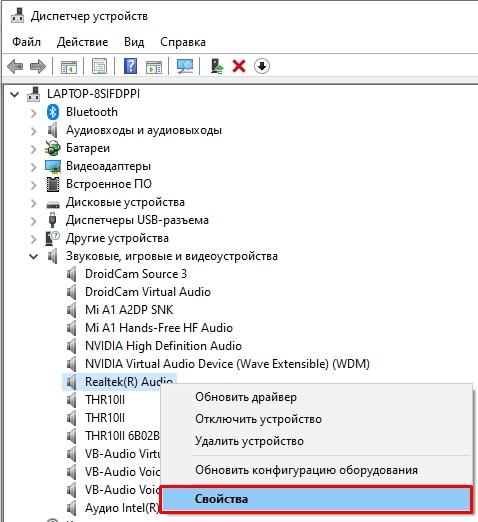Click the disk drive icon beside Дисковые устройства
478x522 pixels.
click(x=53, y=204)
